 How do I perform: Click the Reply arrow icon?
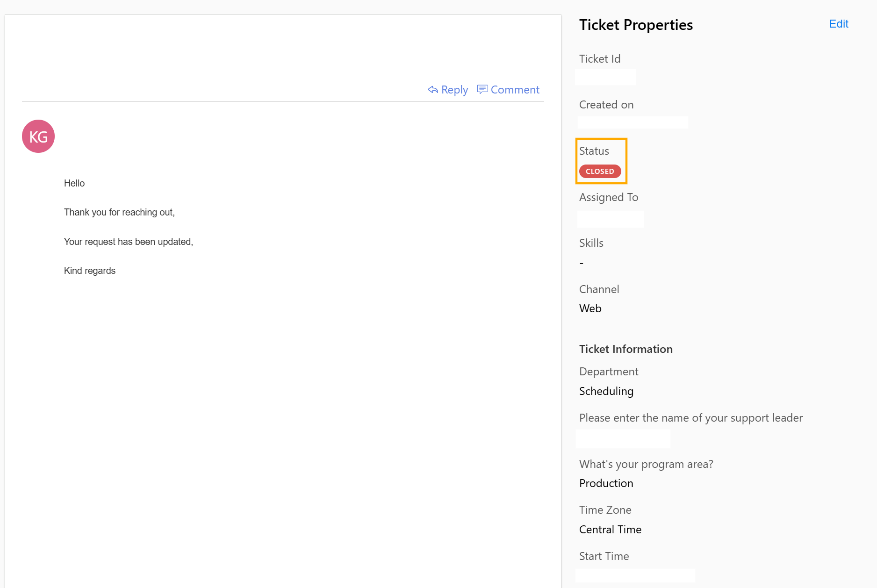coord(433,90)
